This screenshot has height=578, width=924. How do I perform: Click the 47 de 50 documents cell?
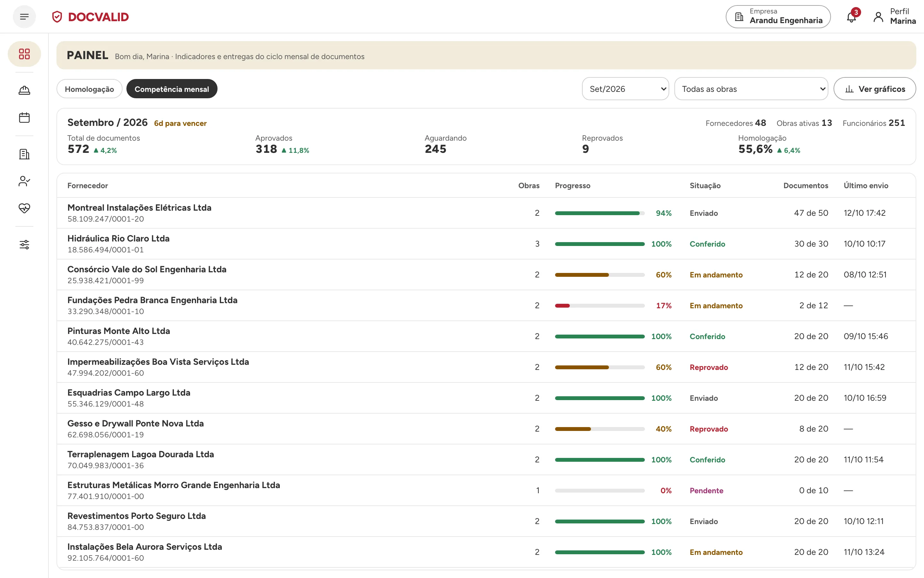(x=811, y=213)
